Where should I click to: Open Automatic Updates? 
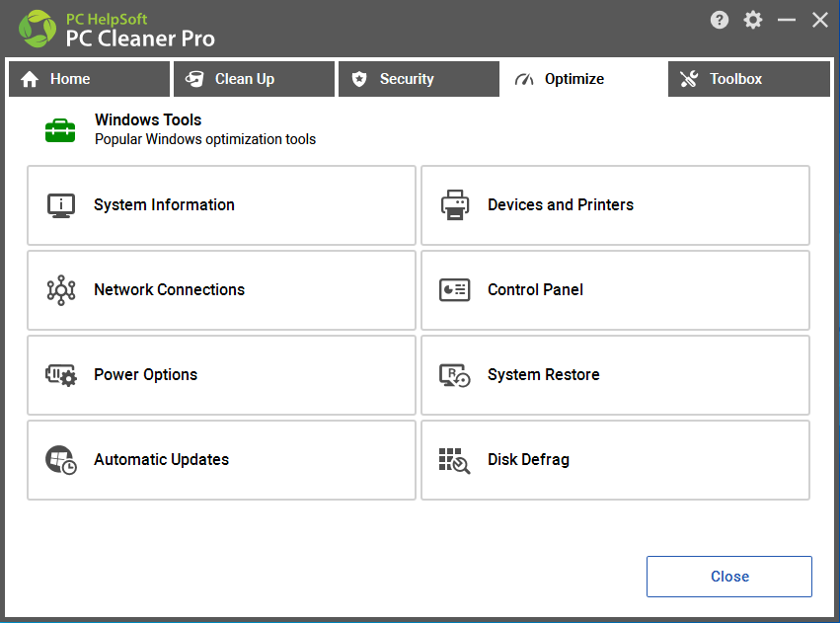222,460
